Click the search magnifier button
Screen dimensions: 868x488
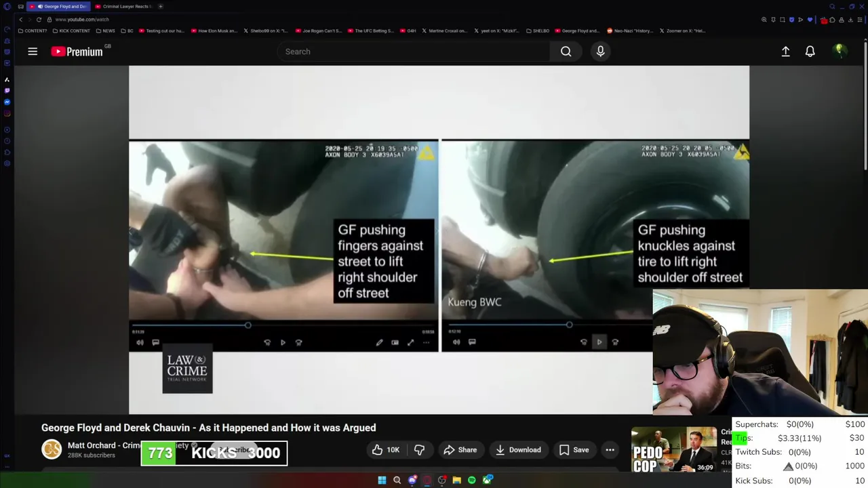point(566,52)
